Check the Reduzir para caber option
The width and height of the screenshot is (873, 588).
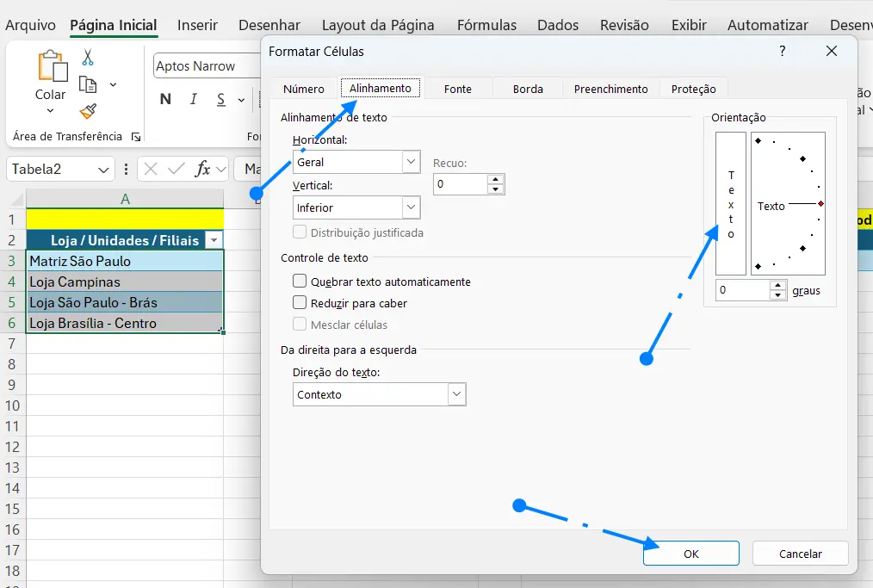pyautogui.click(x=300, y=303)
